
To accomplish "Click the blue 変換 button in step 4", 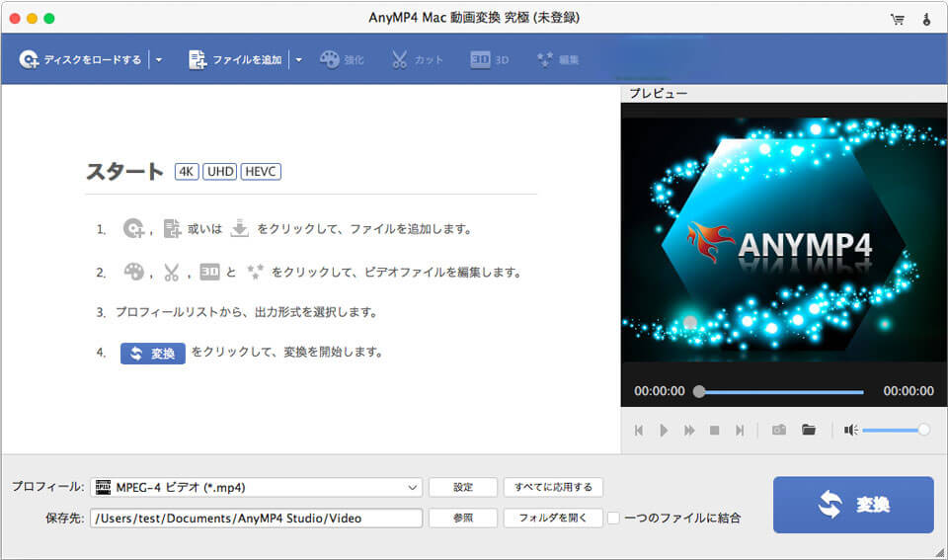I will coord(153,354).
